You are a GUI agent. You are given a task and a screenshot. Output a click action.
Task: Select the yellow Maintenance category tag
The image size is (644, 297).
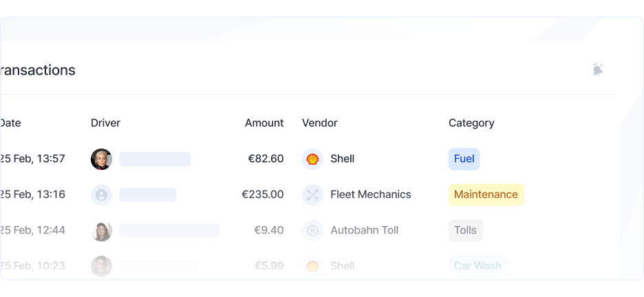[x=486, y=195]
